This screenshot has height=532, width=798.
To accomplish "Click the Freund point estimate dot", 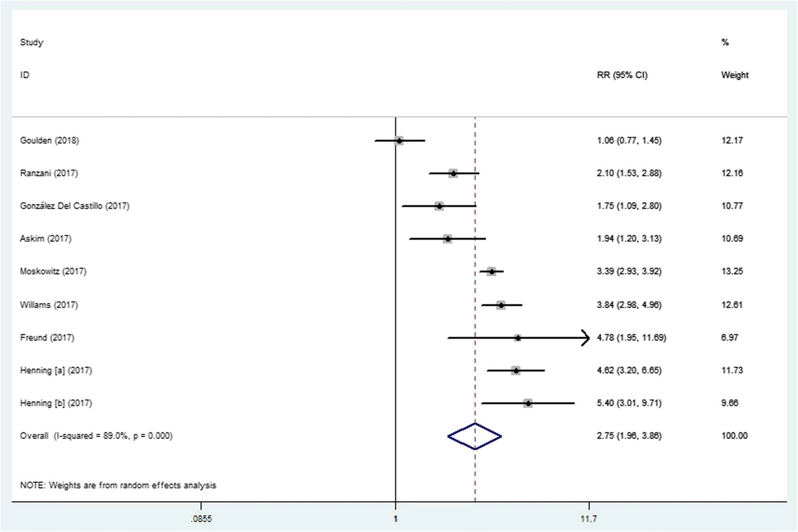I will (x=518, y=338).
